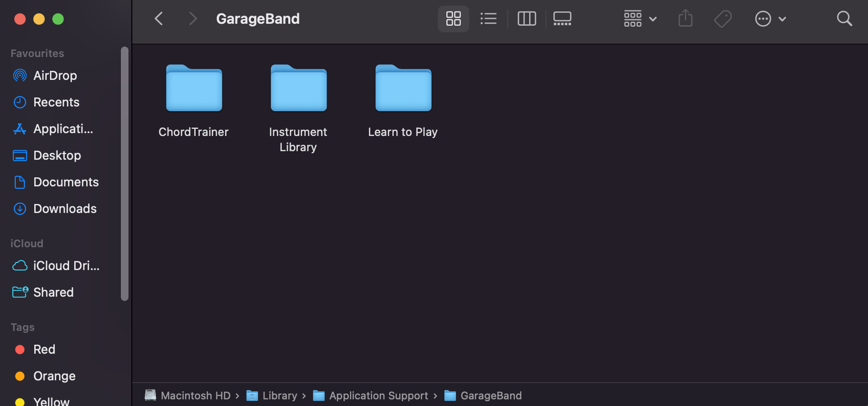Minimize the window with the yellow button
Image resolution: width=868 pixels, height=406 pixels.
click(x=39, y=19)
